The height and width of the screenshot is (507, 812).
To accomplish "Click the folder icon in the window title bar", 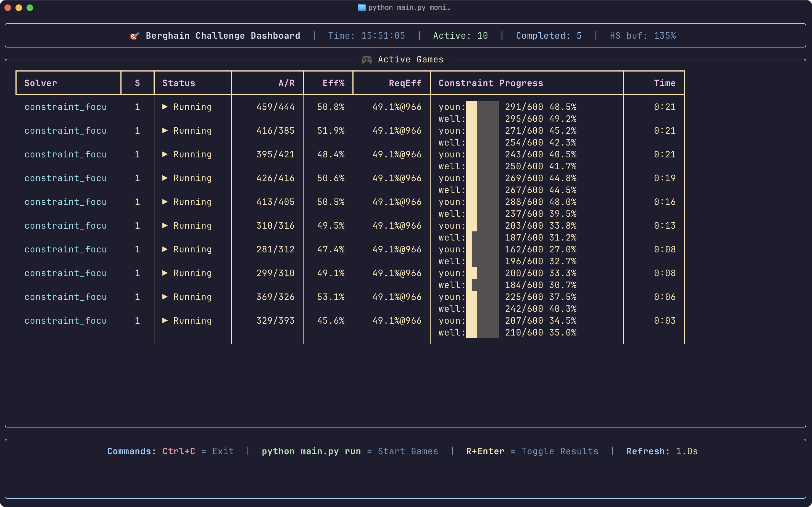I will click(362, 7).
